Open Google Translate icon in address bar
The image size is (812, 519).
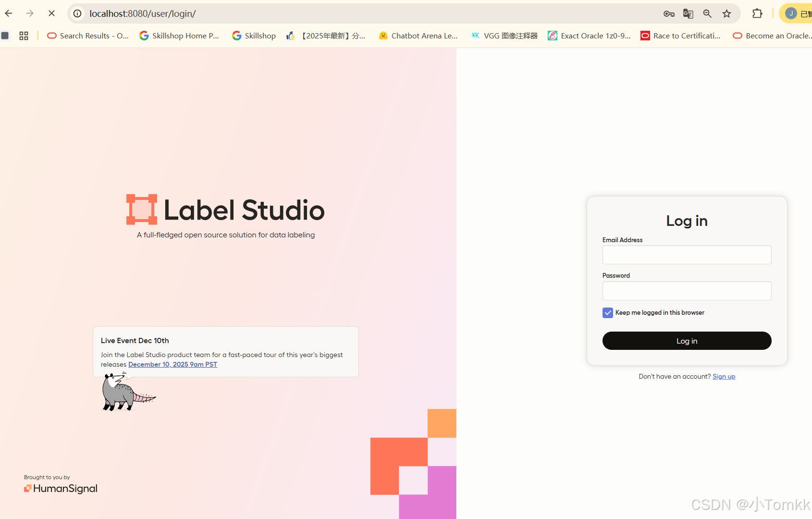pos(688,13)
